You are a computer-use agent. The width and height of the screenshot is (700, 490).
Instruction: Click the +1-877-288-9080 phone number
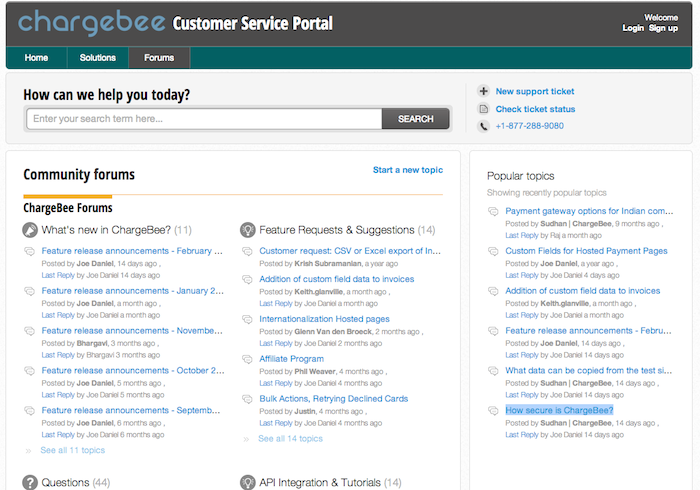(529, 126)
